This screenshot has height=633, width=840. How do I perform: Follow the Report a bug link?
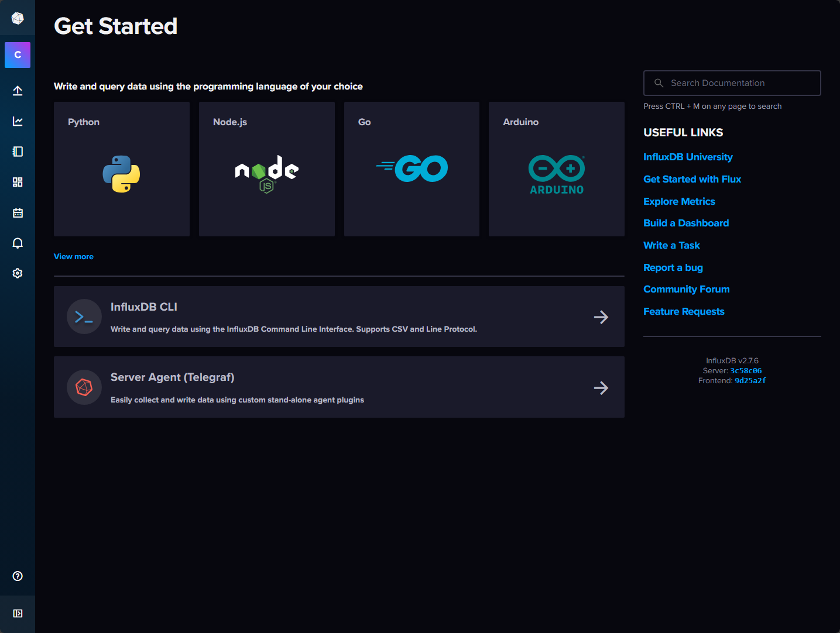pos(673,267)
